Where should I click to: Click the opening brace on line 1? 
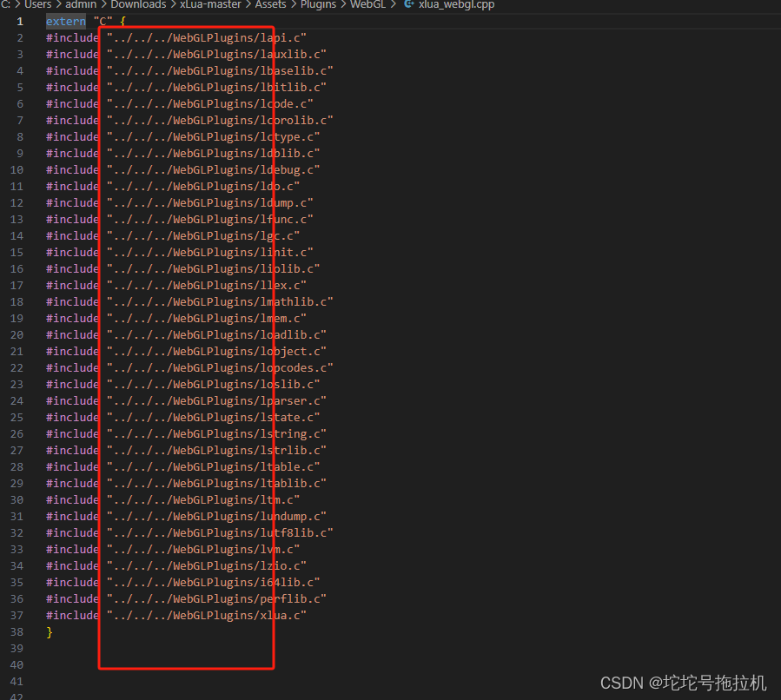pos(122,22)
